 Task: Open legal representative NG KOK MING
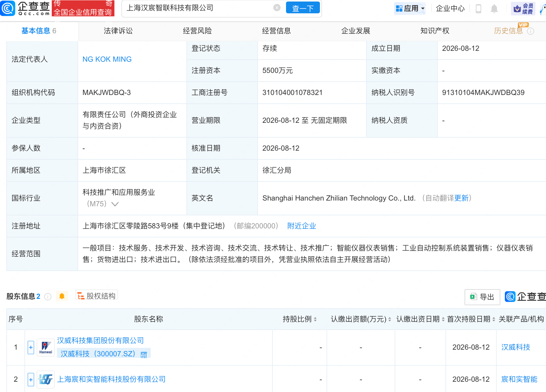point(107,59)
